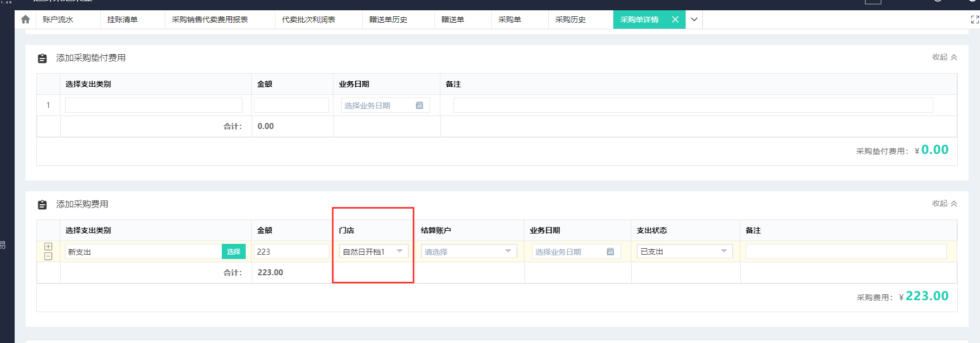Switch to the 采购单 tab

tap(510, 20)
